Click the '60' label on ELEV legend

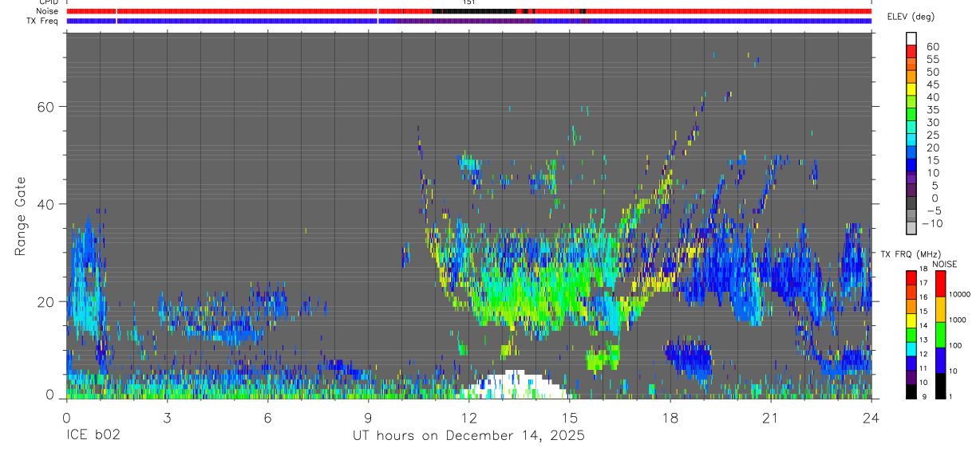(932, 47)
